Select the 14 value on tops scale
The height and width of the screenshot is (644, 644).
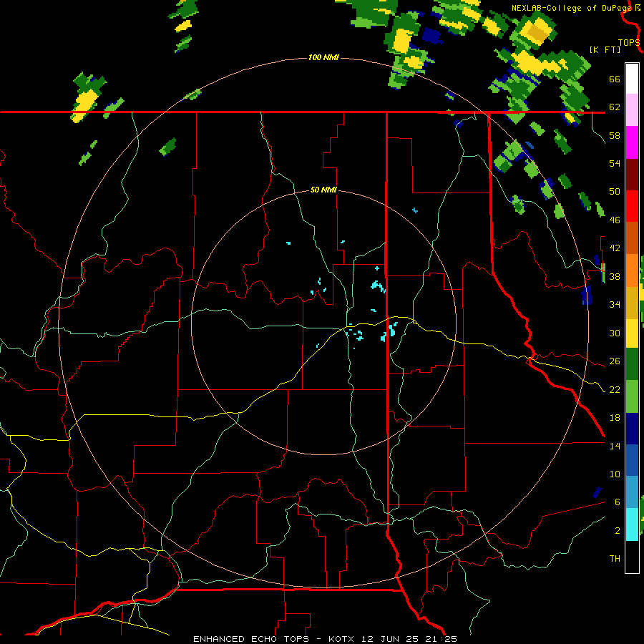pyautogui.click(x=615, y=446)
